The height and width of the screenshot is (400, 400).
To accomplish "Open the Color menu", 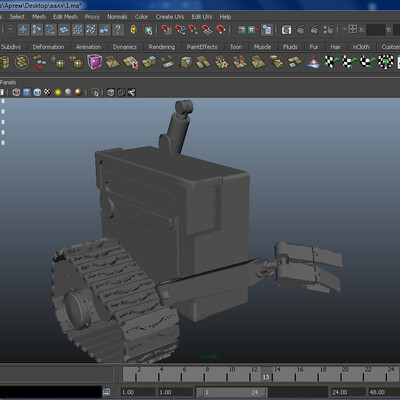I will coord(141,17).
